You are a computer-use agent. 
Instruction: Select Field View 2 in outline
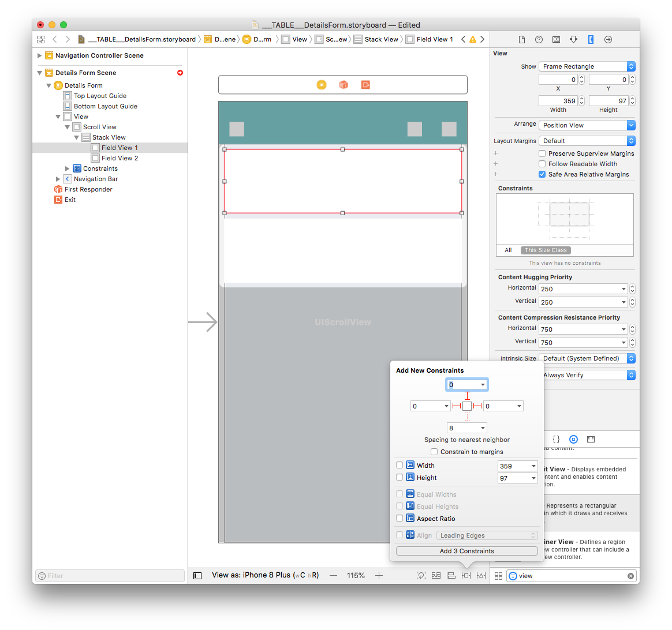click(x=120, y=158)
